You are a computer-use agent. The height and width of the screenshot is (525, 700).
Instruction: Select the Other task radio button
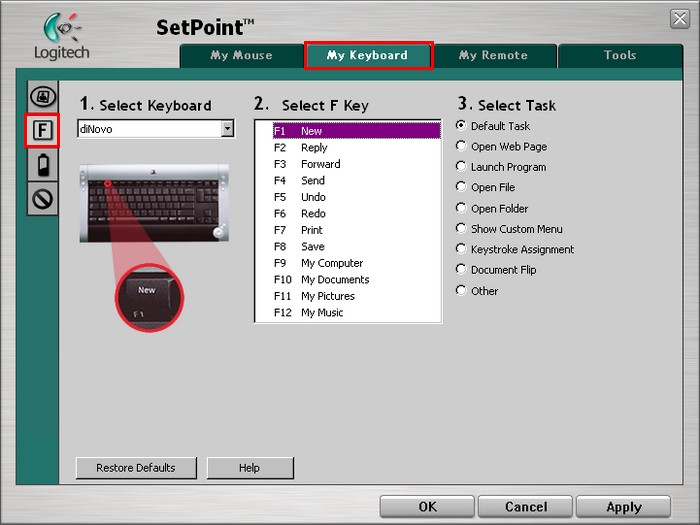click(461, 290)
